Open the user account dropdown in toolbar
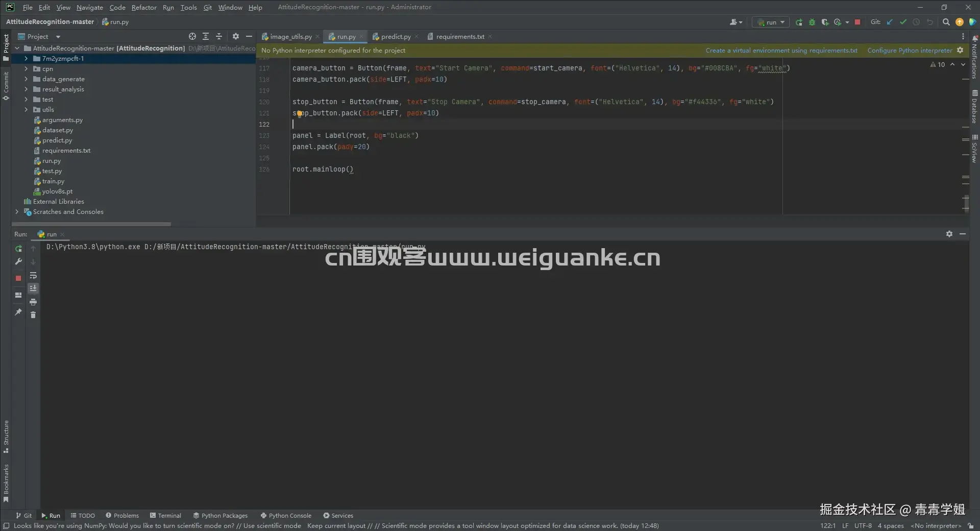980x531 pixels. coord(736,22)
